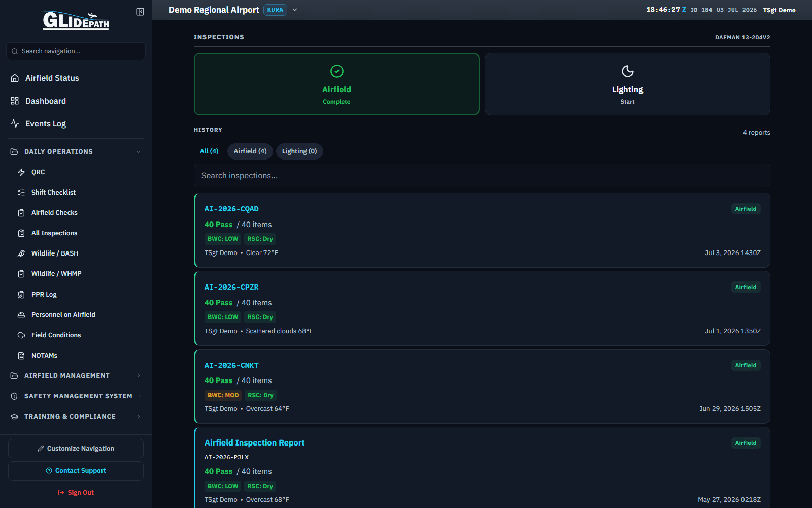Screen dimensions: 812x508
Task: Open the airport selector dropdown chevron
Action: click(295, 10)
